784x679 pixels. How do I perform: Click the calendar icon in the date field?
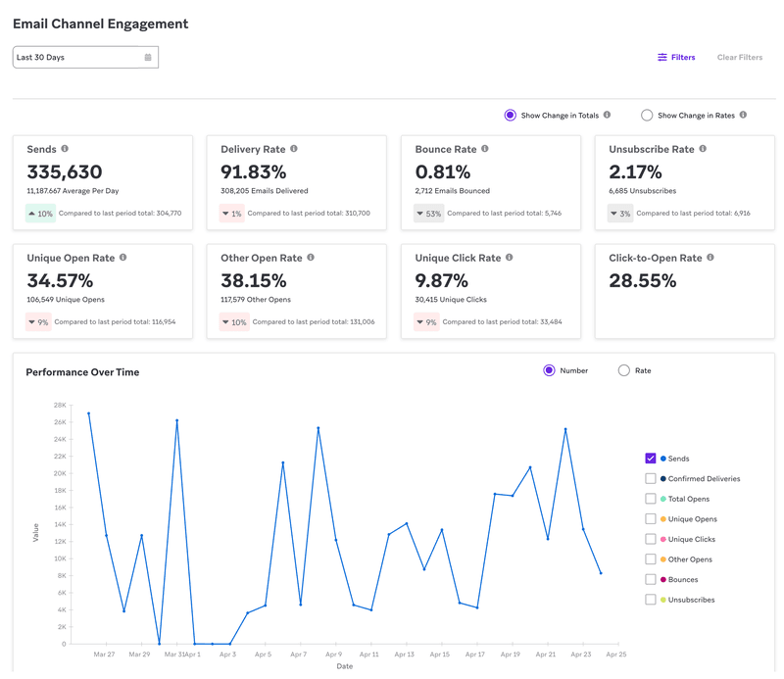coord(147,57)
